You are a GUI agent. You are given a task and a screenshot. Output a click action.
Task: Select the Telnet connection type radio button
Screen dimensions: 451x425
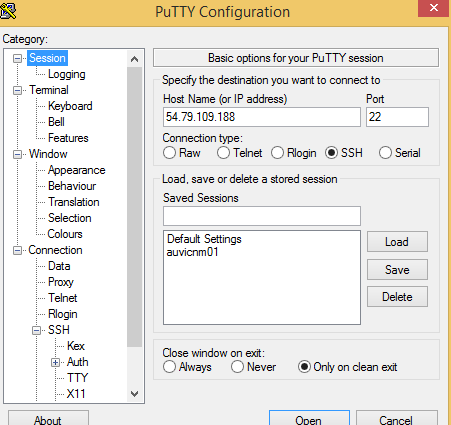click(x=223, y=153)
